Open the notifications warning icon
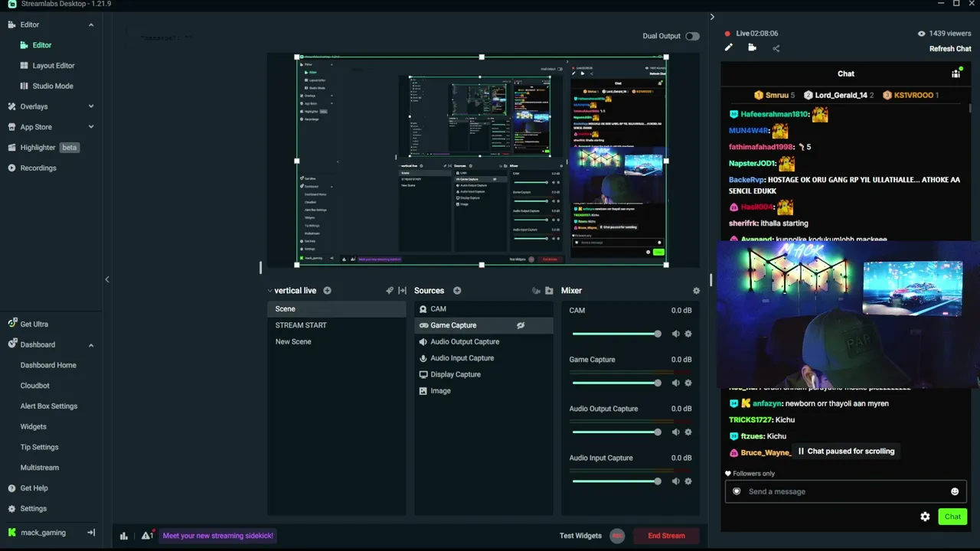 146,535
